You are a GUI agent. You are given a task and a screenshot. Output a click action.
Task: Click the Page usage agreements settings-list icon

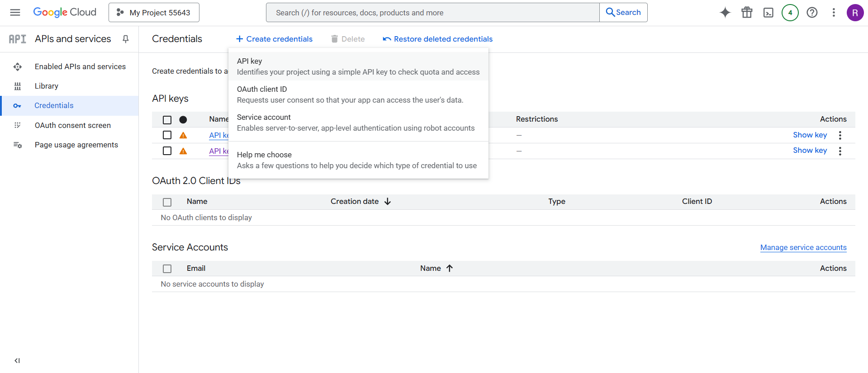pyautogui.click(x=18, y=145)
